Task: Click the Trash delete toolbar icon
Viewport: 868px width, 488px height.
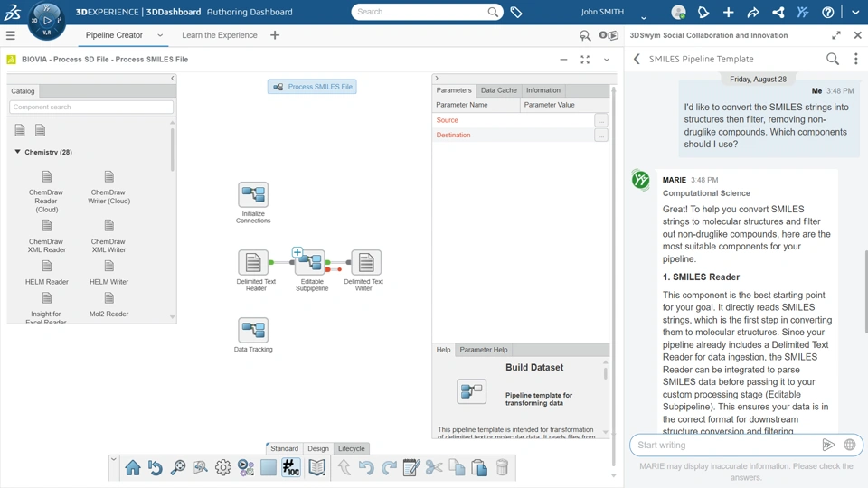Action: pyautogui.click(x=502, y=467)
